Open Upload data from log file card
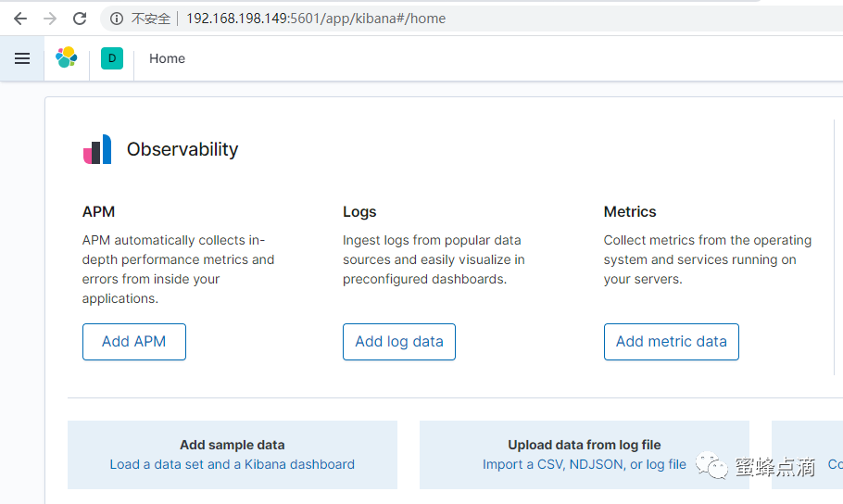843x504 pixels. (585, 455)
